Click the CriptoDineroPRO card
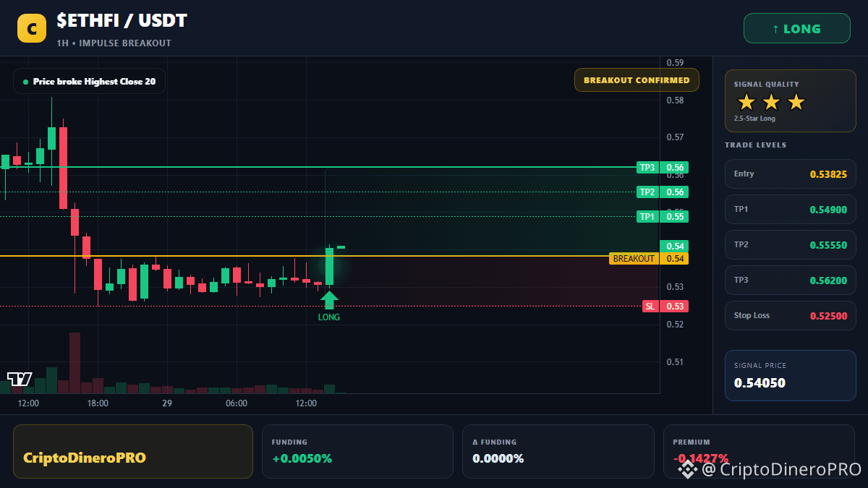The image size is (868, 488). point(133,451)
